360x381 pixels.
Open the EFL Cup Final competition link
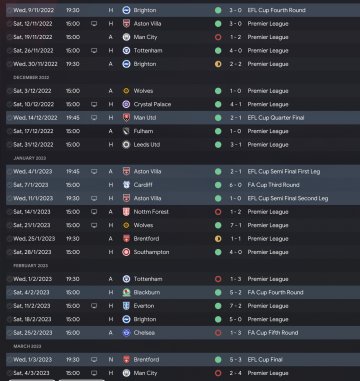[x=265, y=360]
